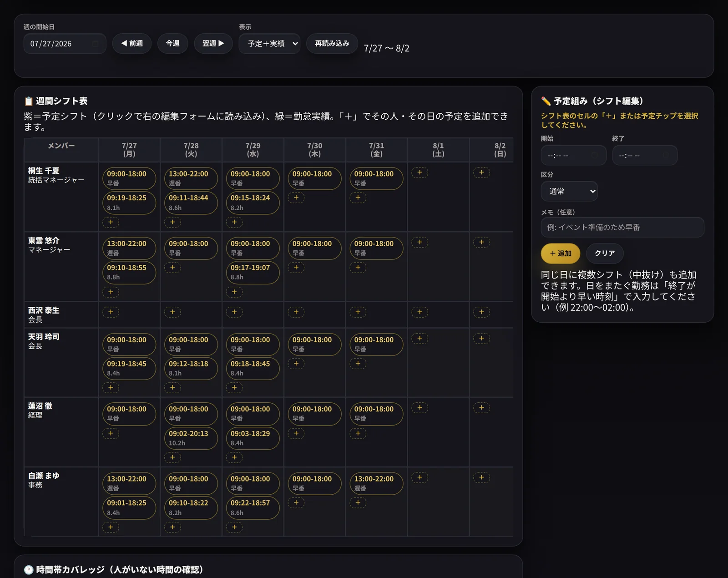Image resolution: width=728 pixels, height=578 pixels.
Task: Add shift for 東雲 悠介 on 7/28 below 早番
Action: (x=172, y=267)
